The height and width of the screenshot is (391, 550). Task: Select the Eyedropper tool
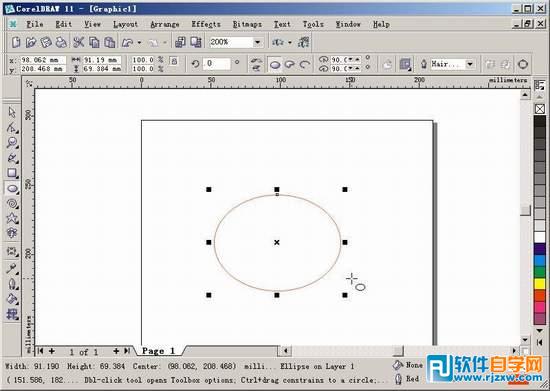coord(12,269)
